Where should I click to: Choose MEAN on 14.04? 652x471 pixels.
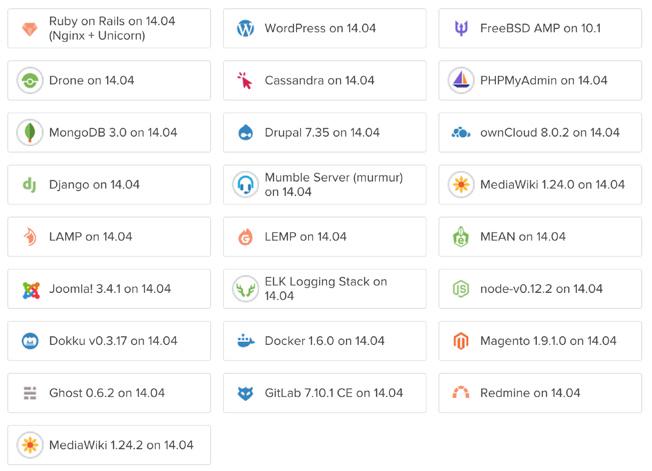click(540, 237)
